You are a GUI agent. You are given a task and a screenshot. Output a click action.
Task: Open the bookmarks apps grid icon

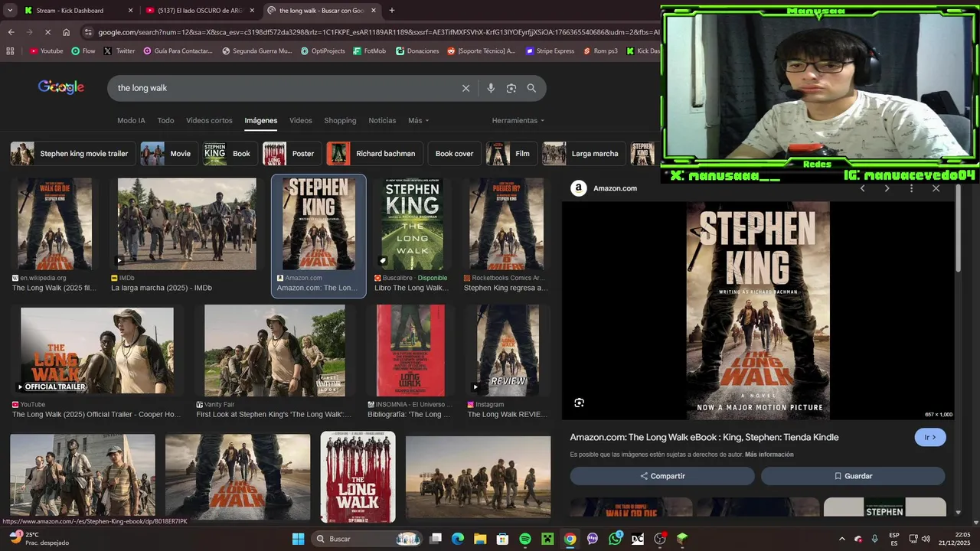(10, 51)
